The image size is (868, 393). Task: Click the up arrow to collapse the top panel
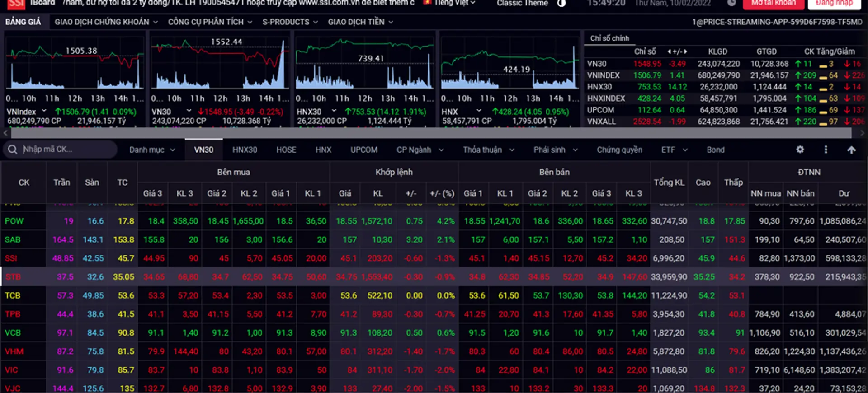pyautogui.click(x=851, y=150)
